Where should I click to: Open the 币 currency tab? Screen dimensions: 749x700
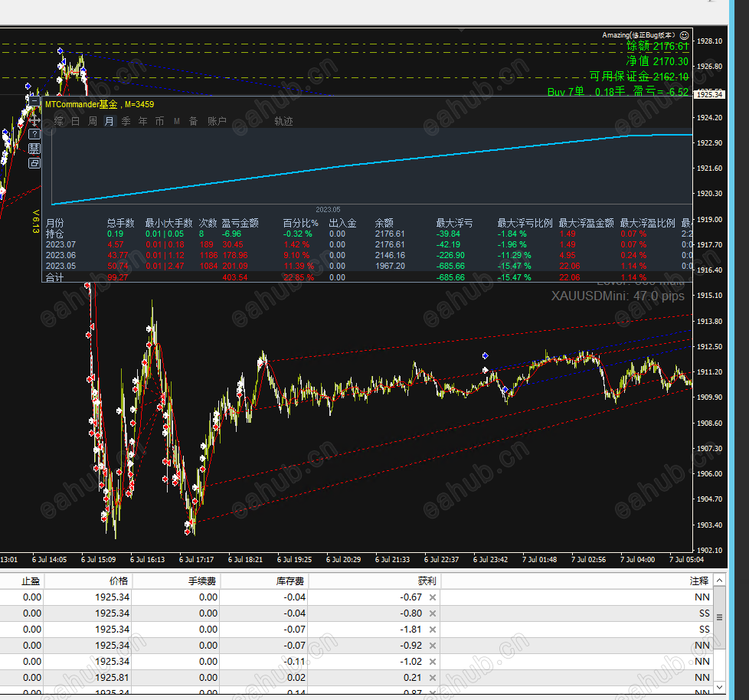tap(159, 121)
